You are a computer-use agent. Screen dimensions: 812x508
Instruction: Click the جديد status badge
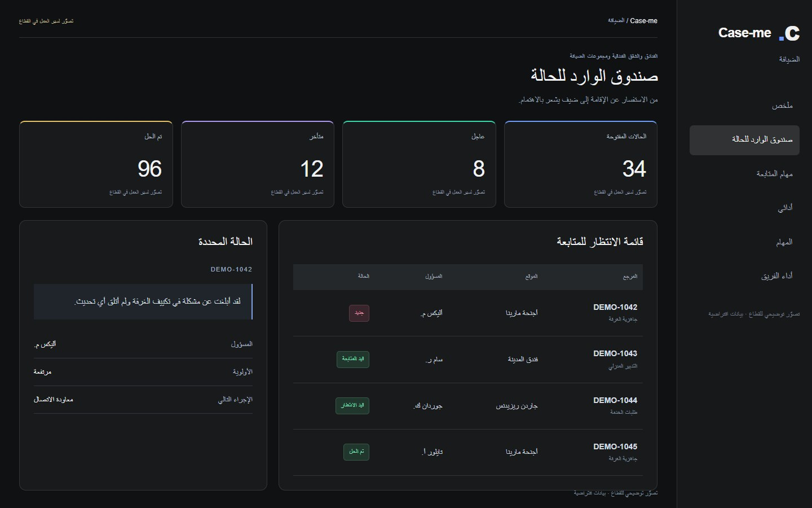(x=359, y=313)
